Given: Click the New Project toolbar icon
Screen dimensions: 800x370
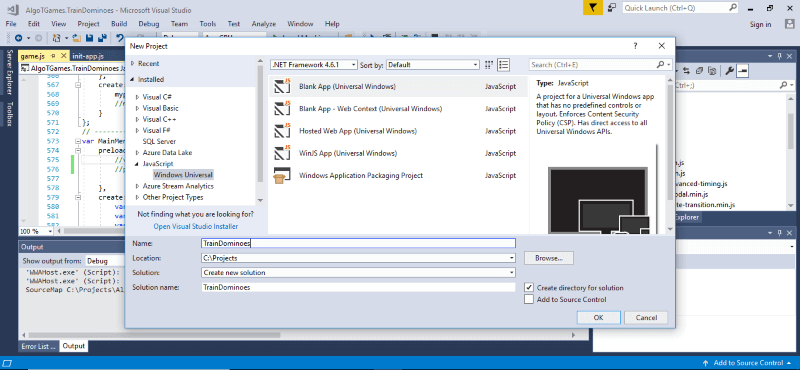Looking at the screenshot, I should tap(56, 38).
